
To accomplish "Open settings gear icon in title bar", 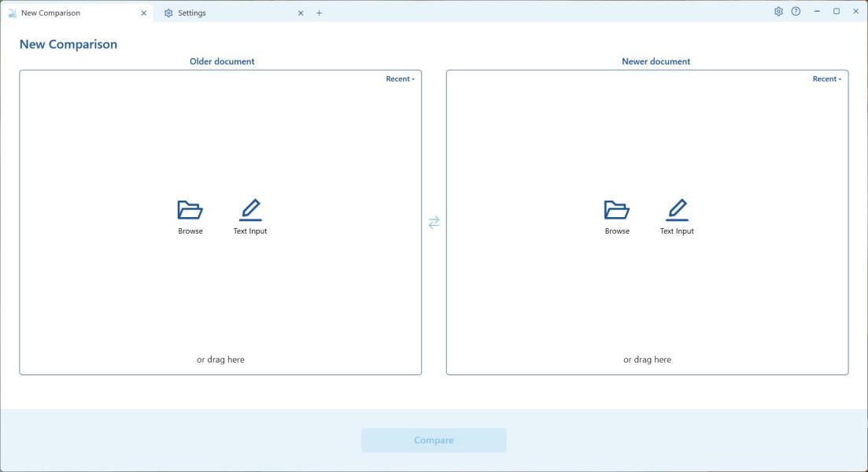I will click(778, 11).
